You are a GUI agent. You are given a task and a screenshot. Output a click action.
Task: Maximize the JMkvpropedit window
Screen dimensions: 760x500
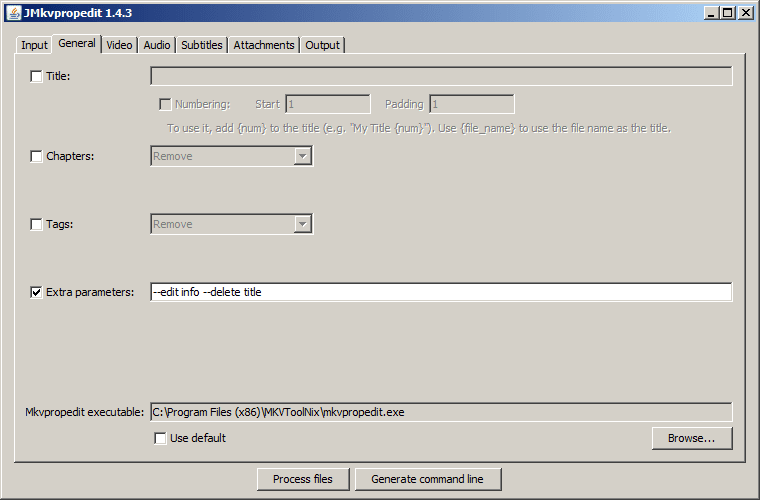point(728,13)
